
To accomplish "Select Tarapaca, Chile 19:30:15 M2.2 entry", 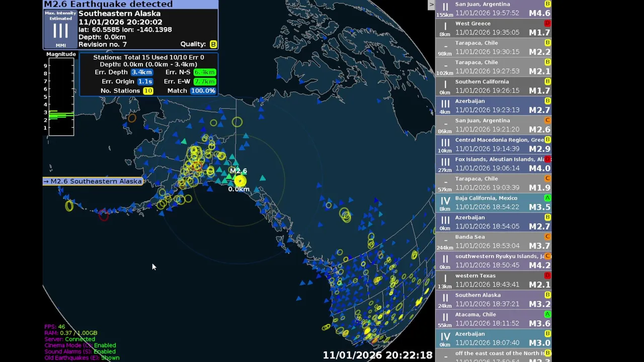I will pos(494,48).
